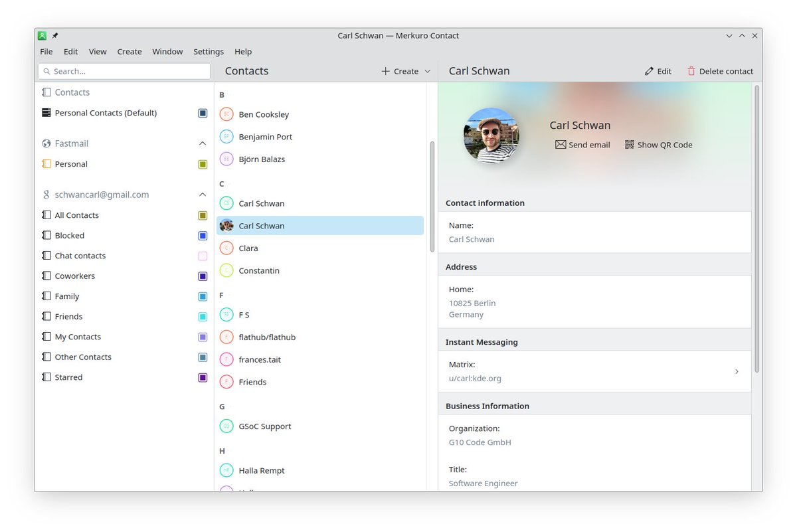Collapse the Fastmail account section
The width and height of the screenshot is (797, 532).
[x=203, y=143]
